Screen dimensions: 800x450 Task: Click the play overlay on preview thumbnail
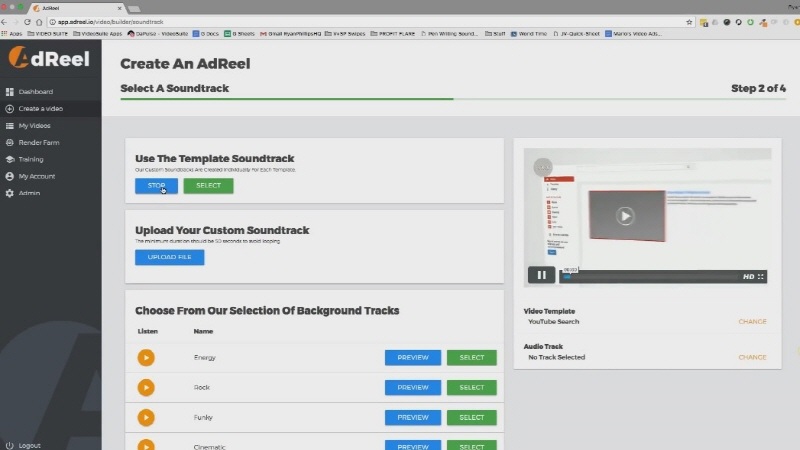[x=625, y=216]
